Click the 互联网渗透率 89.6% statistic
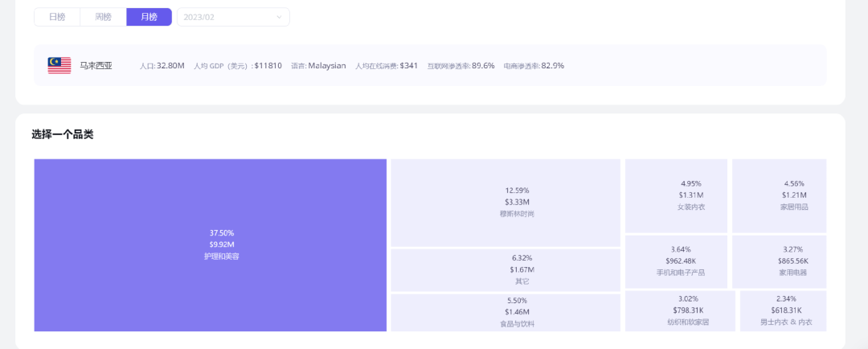This screenshot has height=349, width=868. [x=461, y=66]
